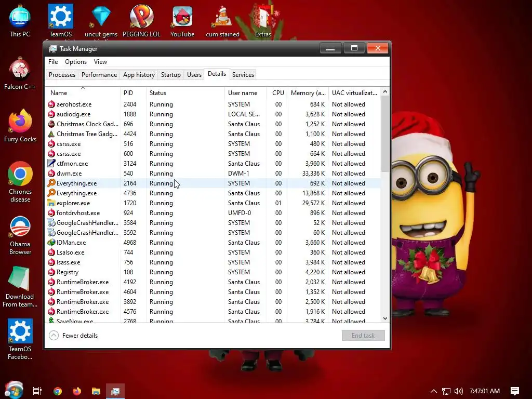
Task: Open File Explorer from the taskbar
Action: coord(96,391)
